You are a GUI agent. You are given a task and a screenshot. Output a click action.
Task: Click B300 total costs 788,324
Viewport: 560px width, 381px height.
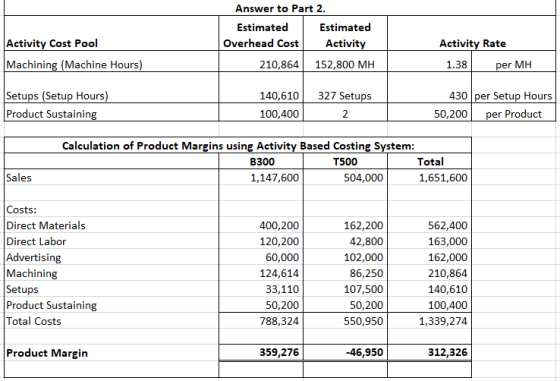(x=261, y=321)
